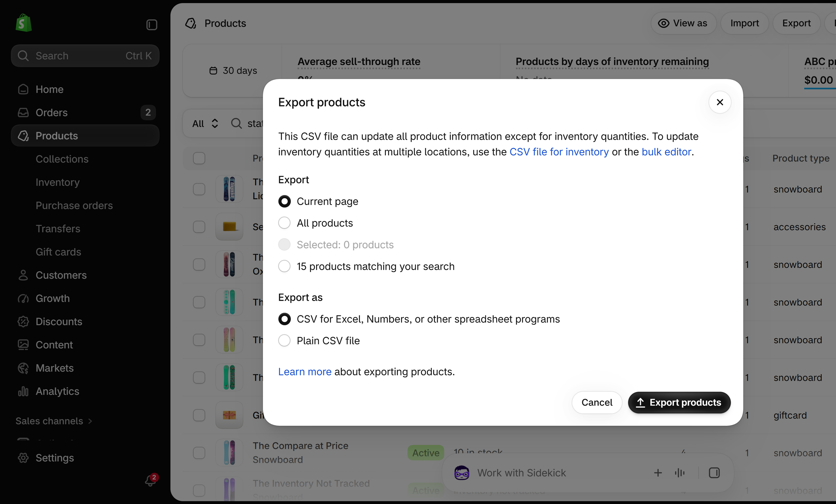The width and height of the screenshot is (836, 504).
Task: Select the Current page export option
Action: click(x=284, y=201)
